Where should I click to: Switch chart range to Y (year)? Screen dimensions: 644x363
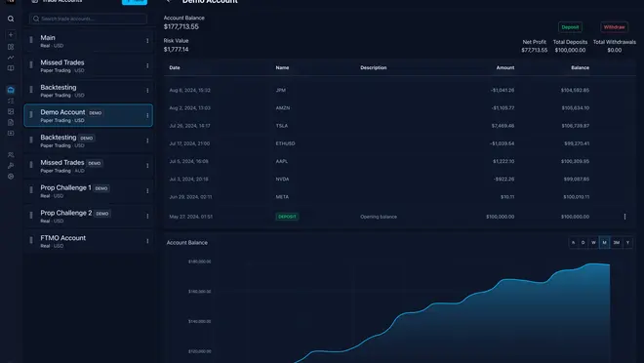[x=627, y=243]
